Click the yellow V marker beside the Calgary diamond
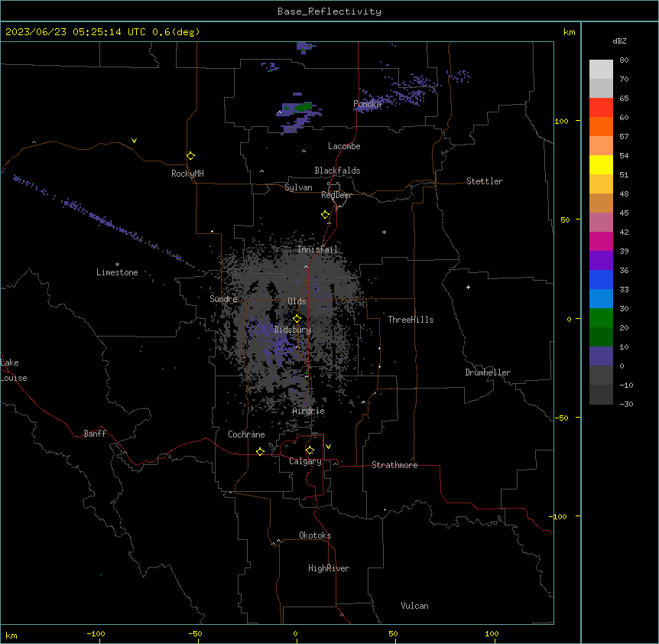659x644 pixels. click(x=328, y=447)
